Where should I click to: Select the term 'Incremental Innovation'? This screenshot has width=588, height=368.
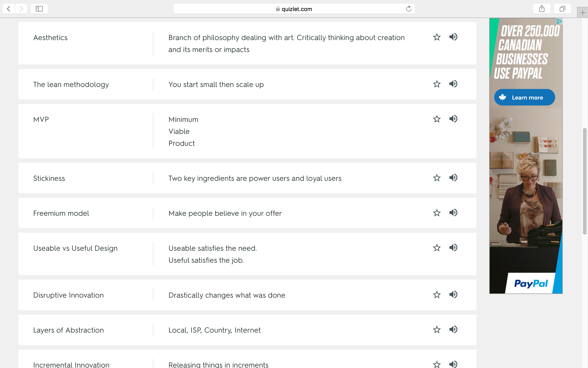tap(71, 365)
